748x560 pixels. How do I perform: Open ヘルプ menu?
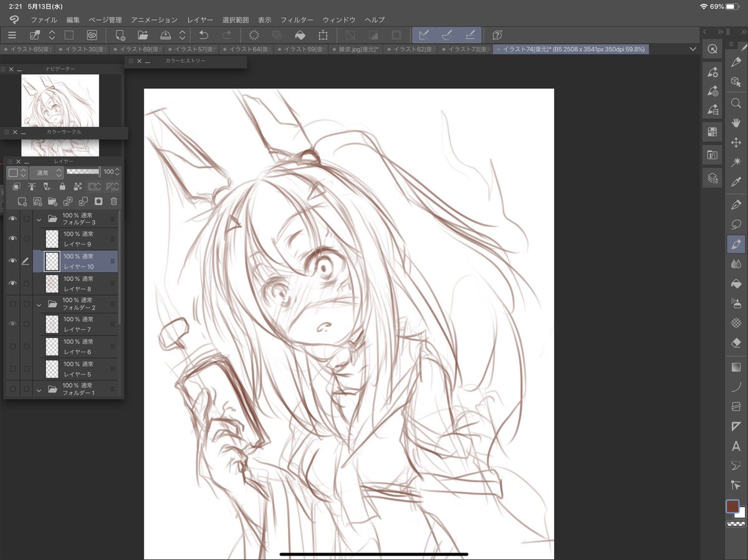click(x=375, y=20)
